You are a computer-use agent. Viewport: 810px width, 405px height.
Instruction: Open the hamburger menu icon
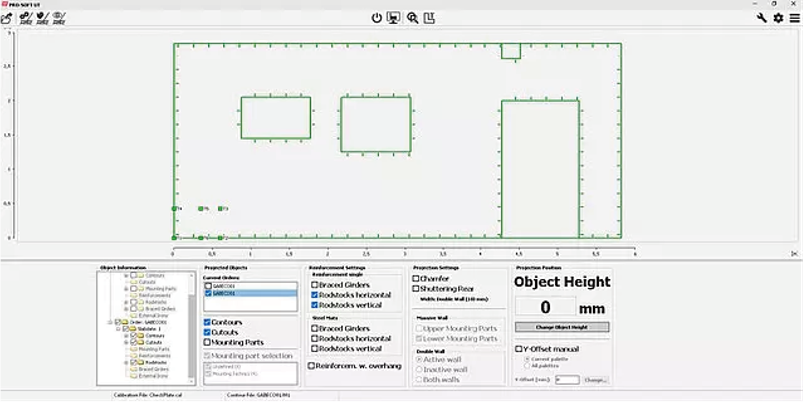(x=795, y=18)
